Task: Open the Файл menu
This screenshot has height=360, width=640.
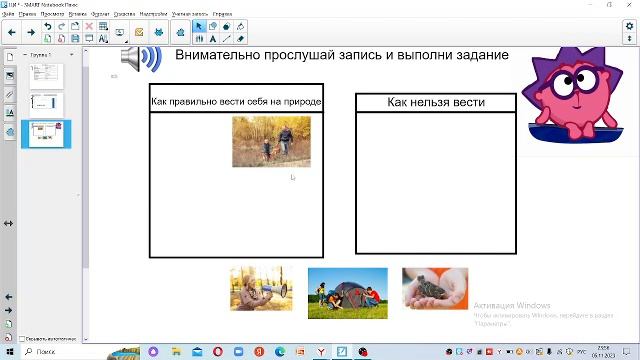Action: pos(8,14)
